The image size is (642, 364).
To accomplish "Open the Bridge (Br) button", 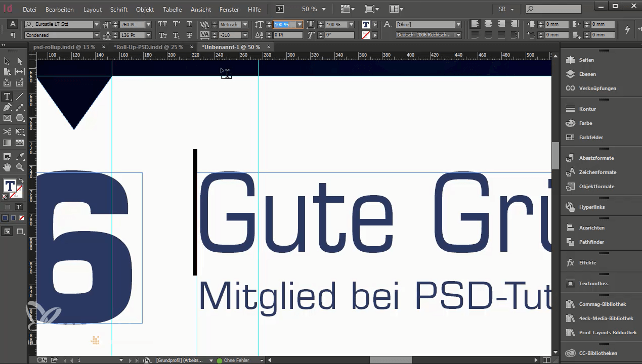I will point(280,9).
